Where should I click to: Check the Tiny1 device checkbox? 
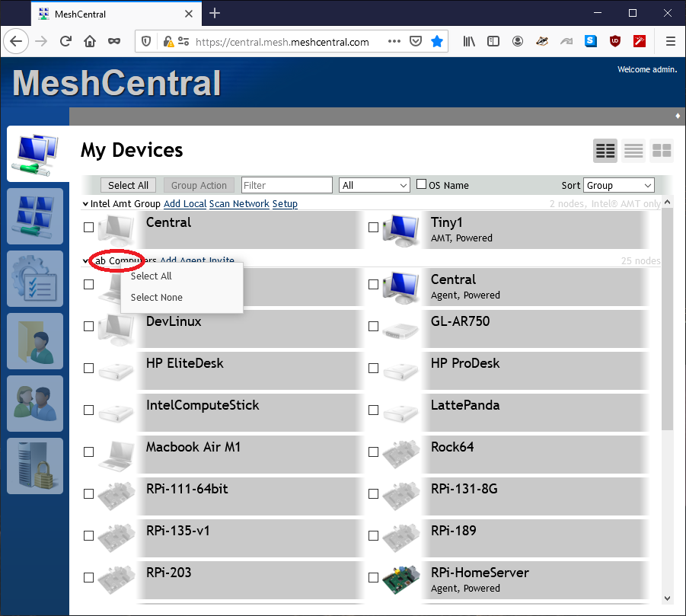tap(373, 226)
